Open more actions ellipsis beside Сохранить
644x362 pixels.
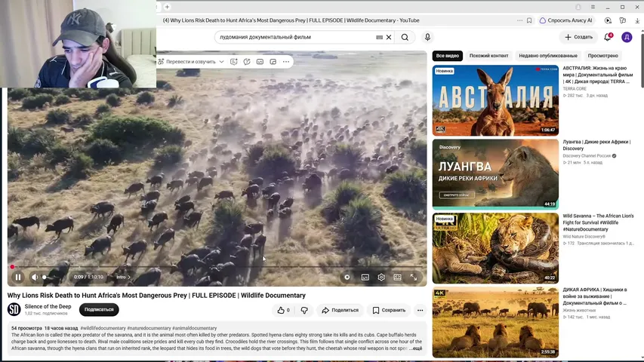421,310
